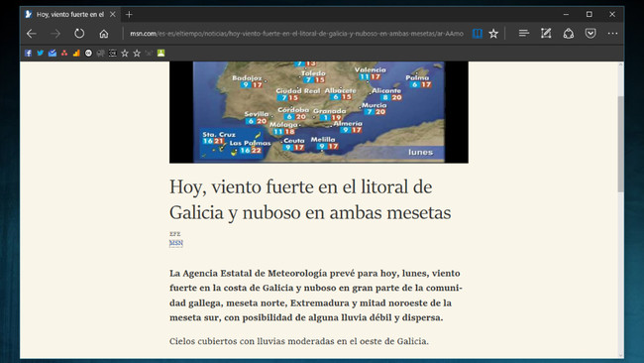Click the sentence 'Cielos cubiertos con lluvias moderadas'
This screenshot has width=644, height=363.
[x=298, y=341]
